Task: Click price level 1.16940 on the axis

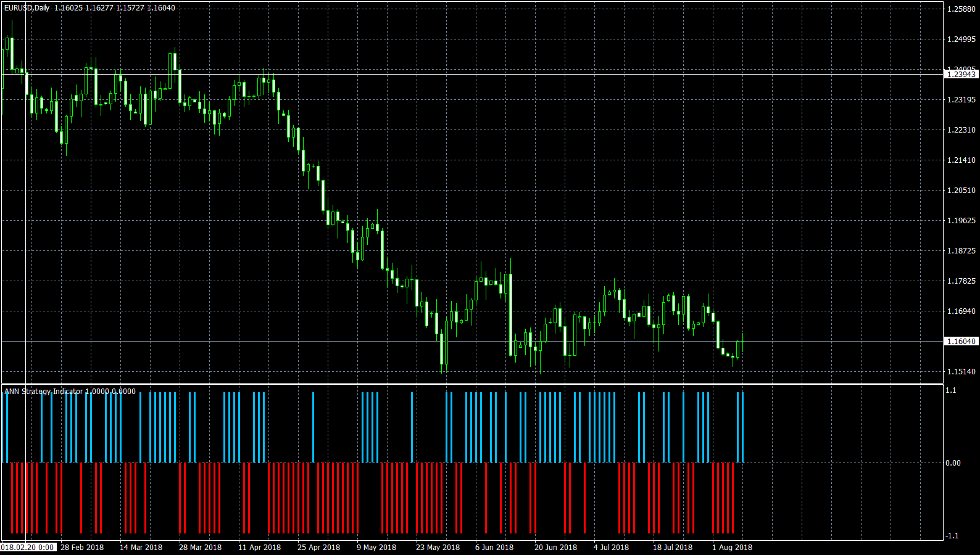Action: pyautogui.click(x=961, y=311)
